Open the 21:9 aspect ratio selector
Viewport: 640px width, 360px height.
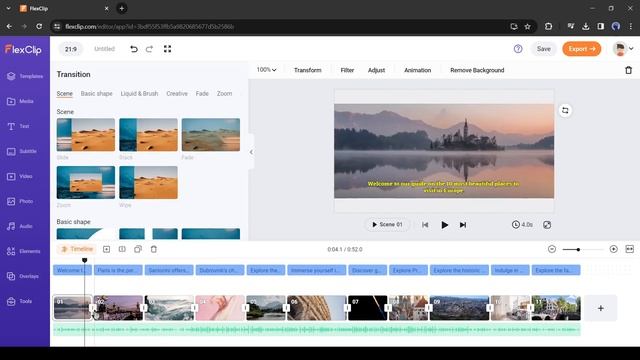click(71, 49)
